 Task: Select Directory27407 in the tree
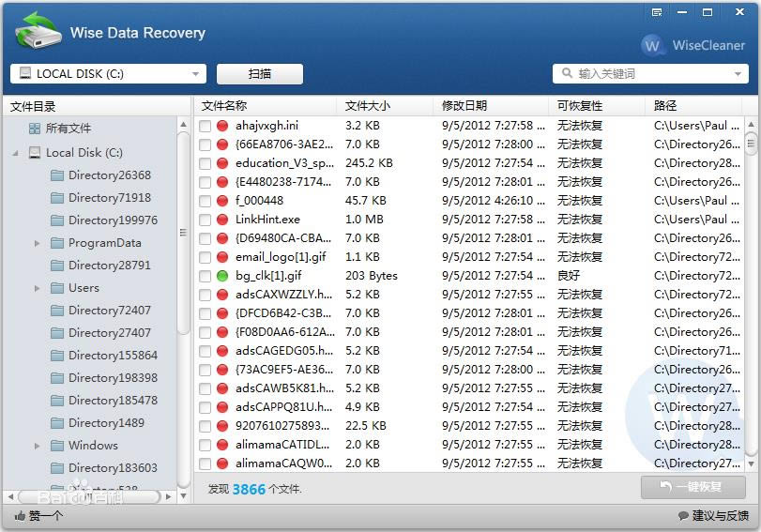pos(110,333)
